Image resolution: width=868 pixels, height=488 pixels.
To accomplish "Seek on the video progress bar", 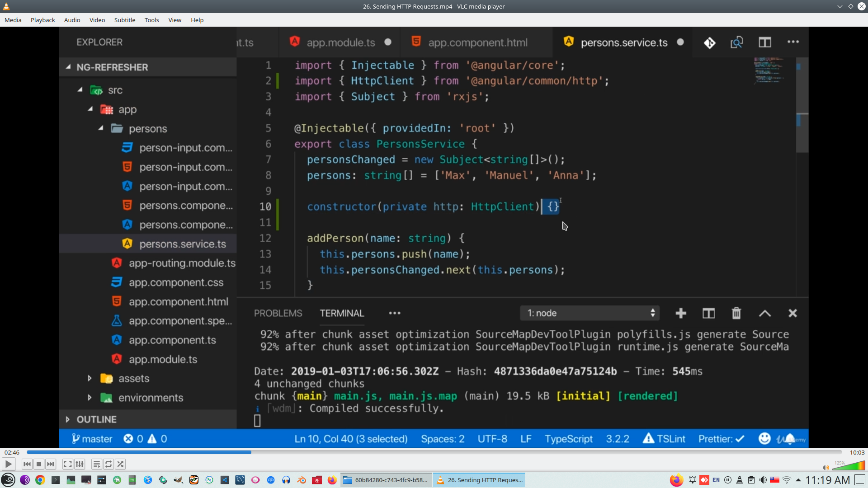I will [x=434, y=452].
